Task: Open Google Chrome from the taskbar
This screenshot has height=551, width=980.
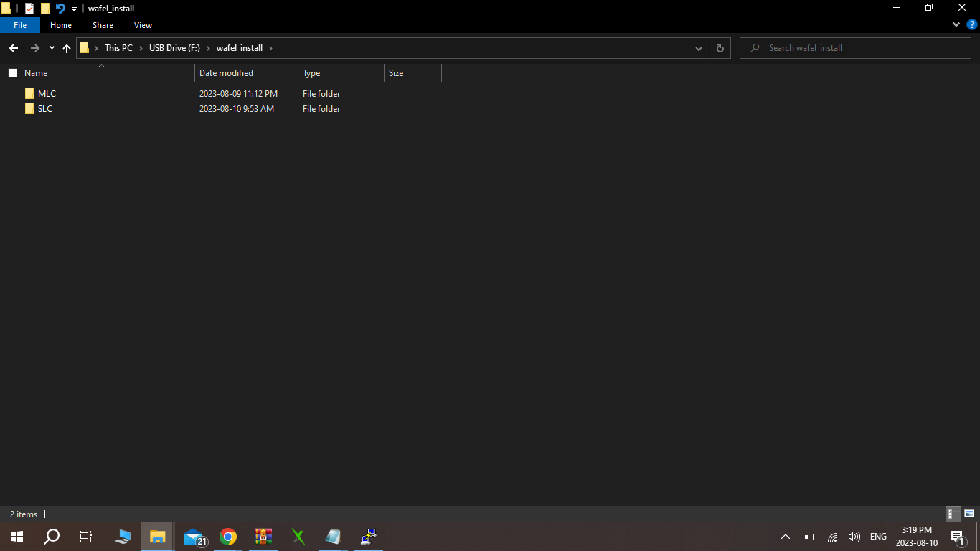Action: [x=228, y=537]
